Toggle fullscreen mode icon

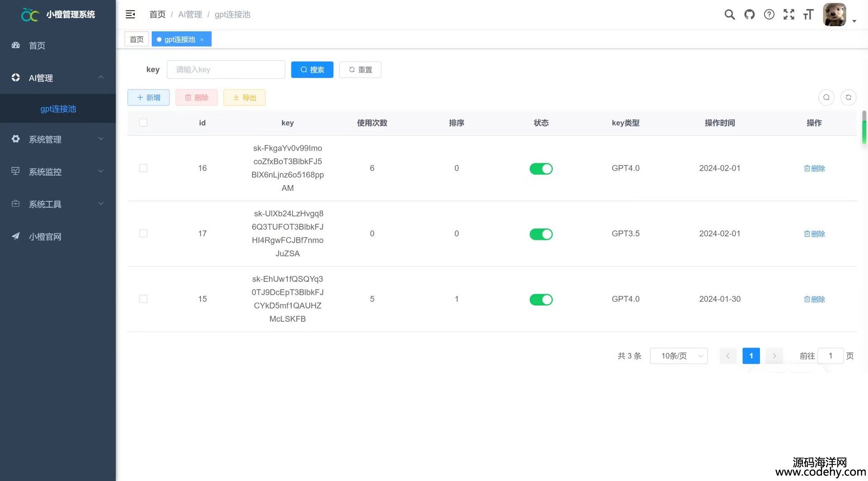(x=788, y=14)
